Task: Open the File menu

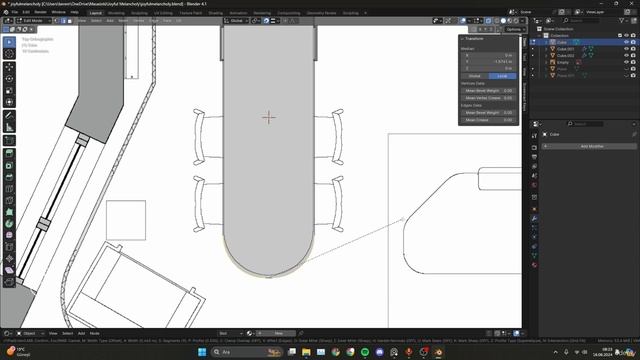Action: pyautogui.click(x=15, y=12)
